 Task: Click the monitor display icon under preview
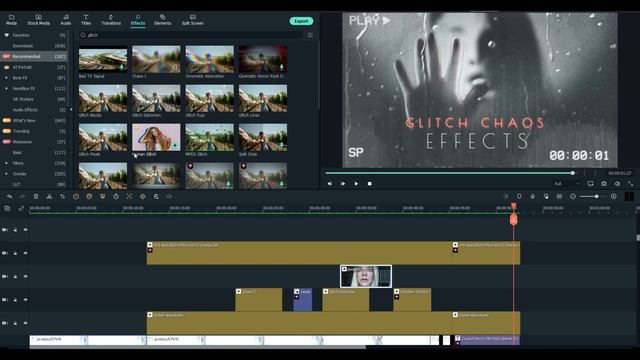(x=591, y=184)
